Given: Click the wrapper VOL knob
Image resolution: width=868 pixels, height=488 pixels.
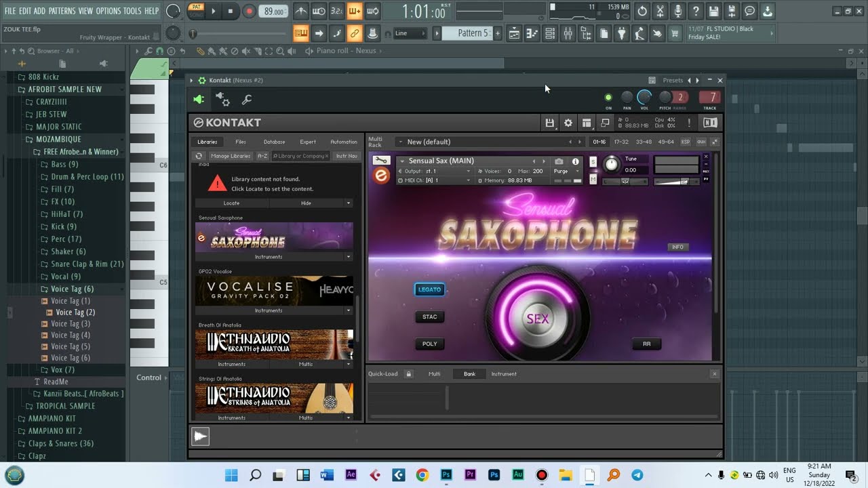Looking at the screenshot, I should tap(644, 98).
